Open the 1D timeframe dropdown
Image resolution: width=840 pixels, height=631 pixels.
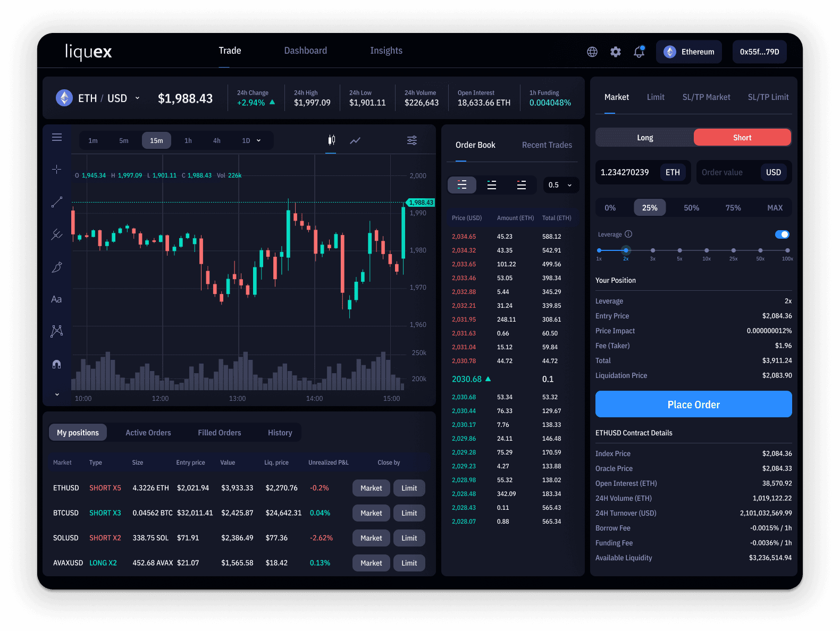[251, 140]
